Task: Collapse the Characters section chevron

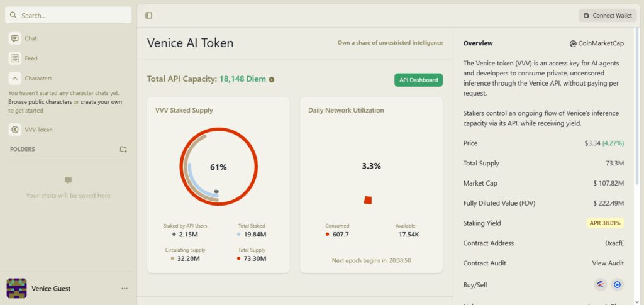Action: (15, 79)
